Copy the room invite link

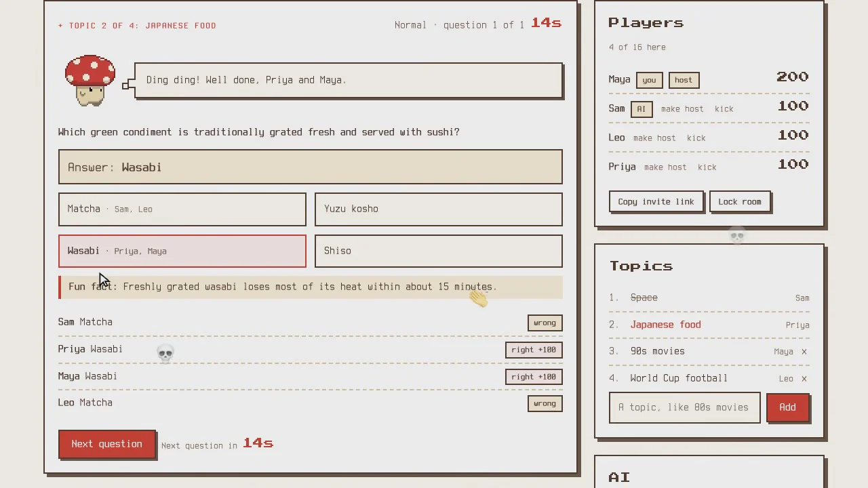coord(656,202)
